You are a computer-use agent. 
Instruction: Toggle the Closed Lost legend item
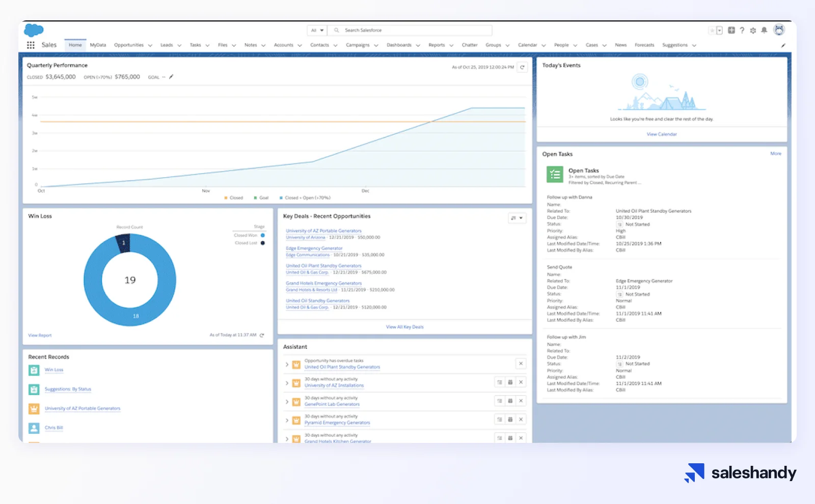coord(250,243)
